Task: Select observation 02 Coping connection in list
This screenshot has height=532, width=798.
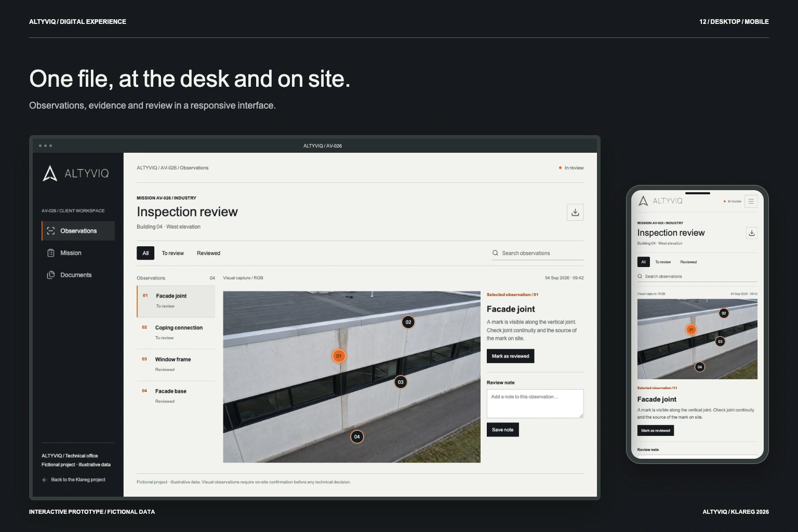Action: (176, 333)
